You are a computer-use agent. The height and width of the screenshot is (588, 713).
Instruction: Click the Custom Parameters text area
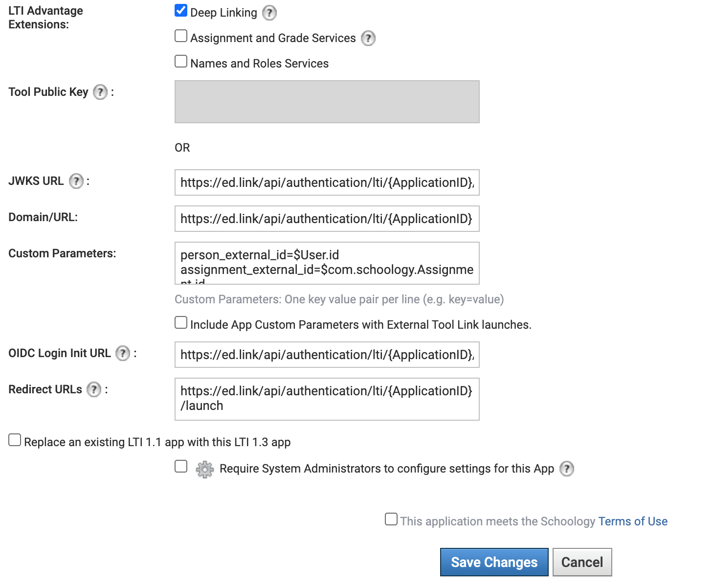(327, 263)
